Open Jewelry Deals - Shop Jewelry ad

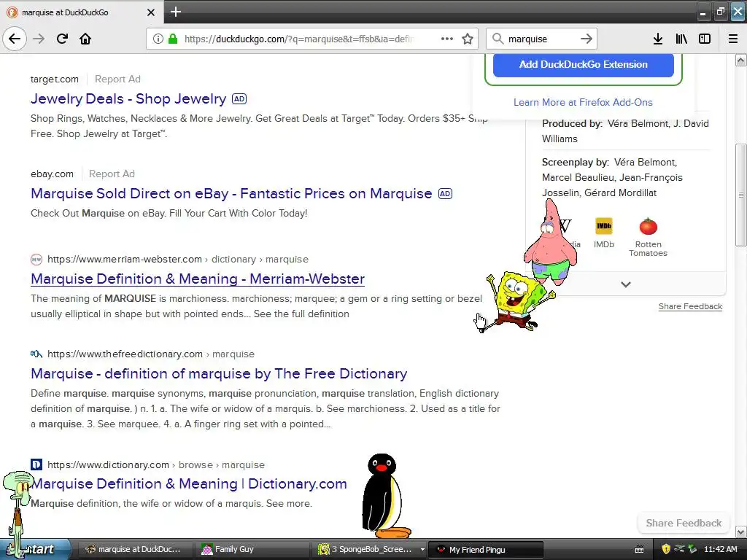click(128, 98)
